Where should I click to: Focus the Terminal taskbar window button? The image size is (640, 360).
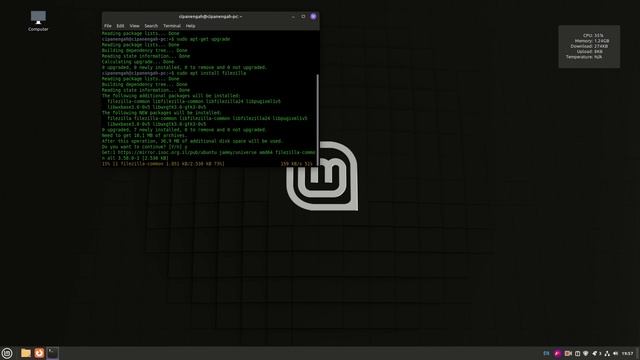click(53, 353)
